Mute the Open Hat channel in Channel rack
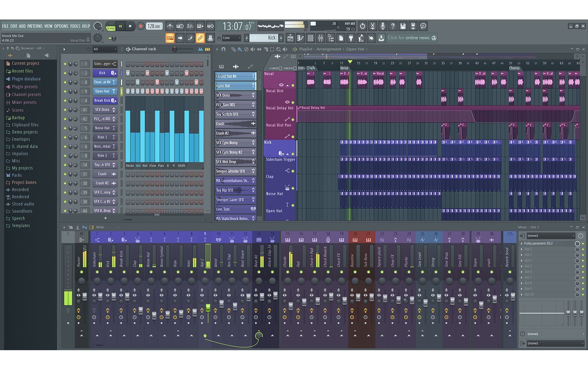This screenshot has height=370, width=588. coord(65,91)
